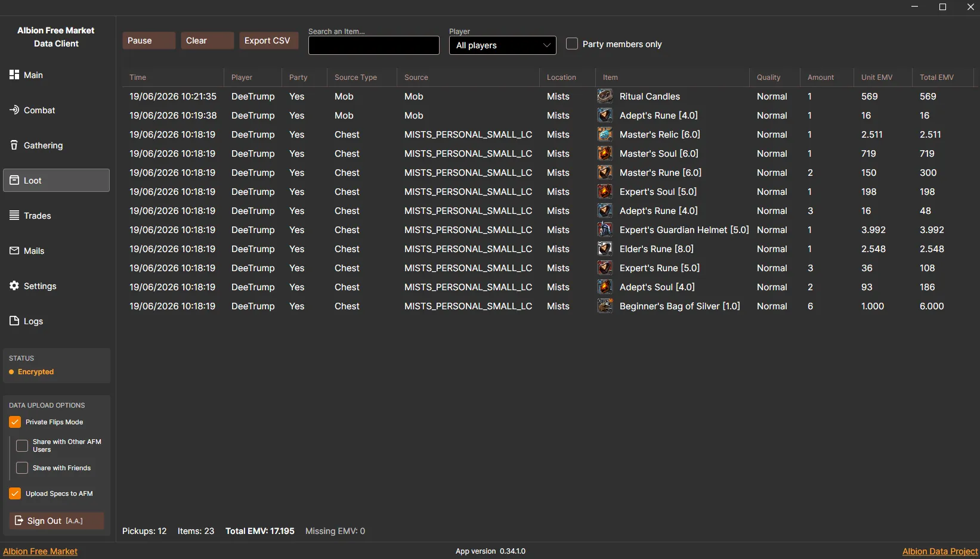Switch to the Gathering section
Image resolution: width=980 pixels, height=559 pixels.
coord(56,145)
